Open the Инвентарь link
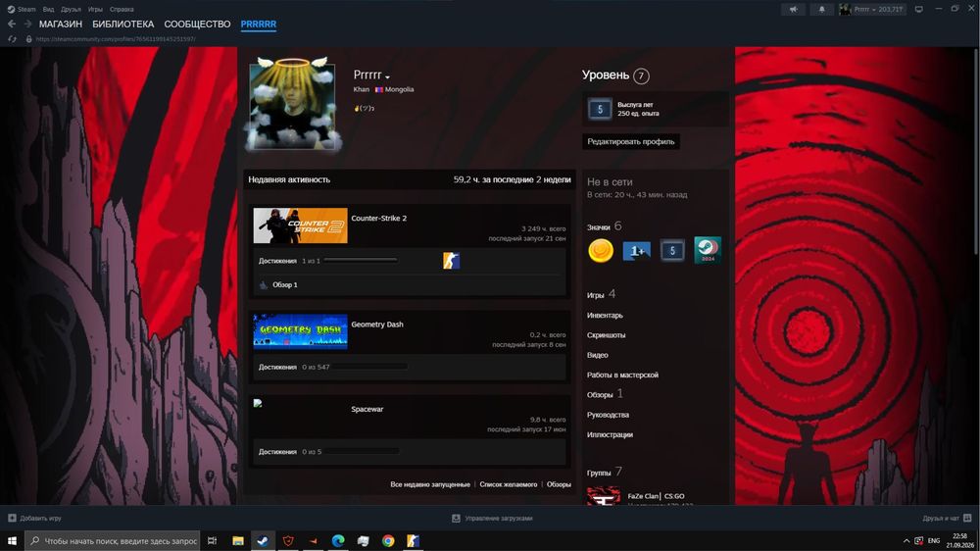The height and width of the screenshot is (551, 980). tap(605, 316)
